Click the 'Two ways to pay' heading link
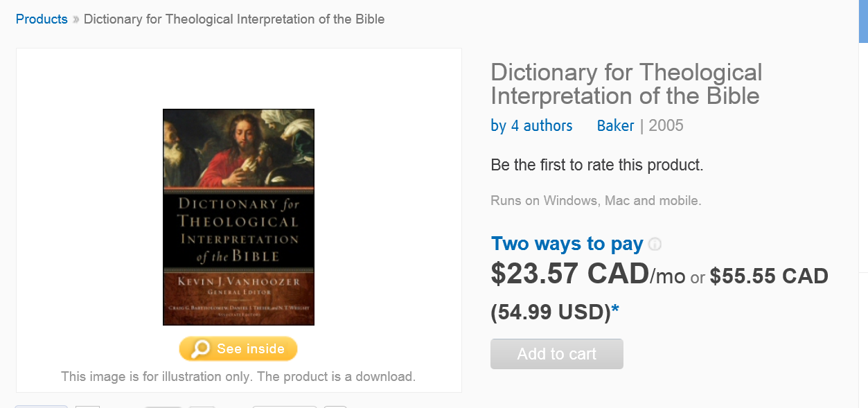 [x=567, y=244]
